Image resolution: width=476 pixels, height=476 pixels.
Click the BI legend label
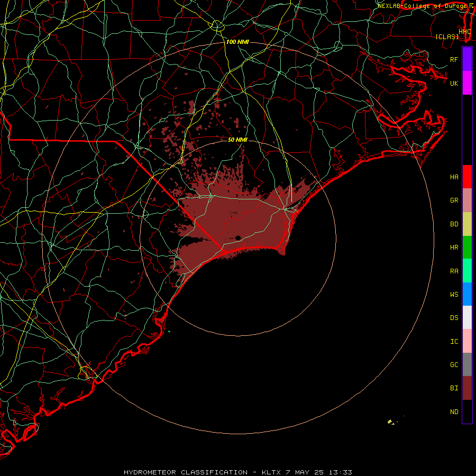tap(454, 388)
